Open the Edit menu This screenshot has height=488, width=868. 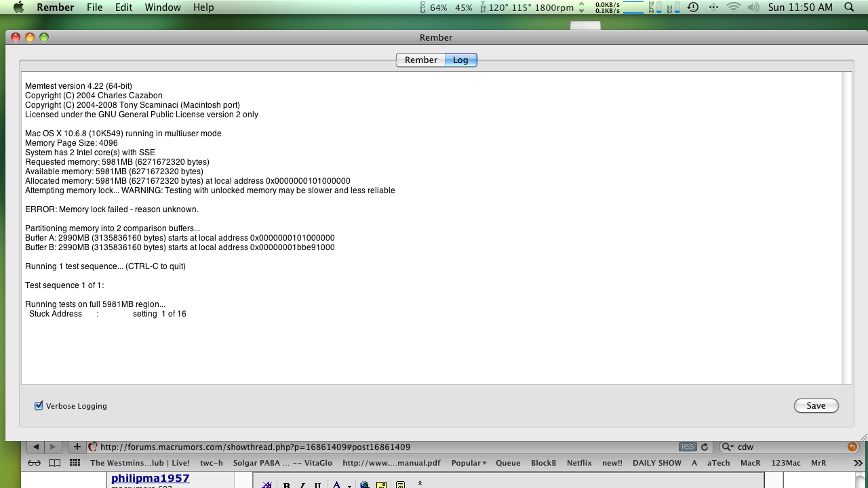click(123, 7)
